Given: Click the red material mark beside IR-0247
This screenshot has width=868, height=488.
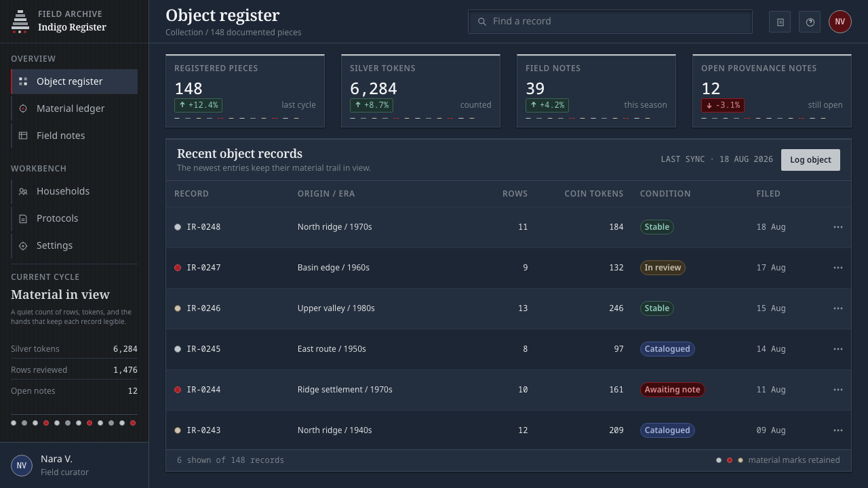Looking at the screenshot, I should 178,268.
